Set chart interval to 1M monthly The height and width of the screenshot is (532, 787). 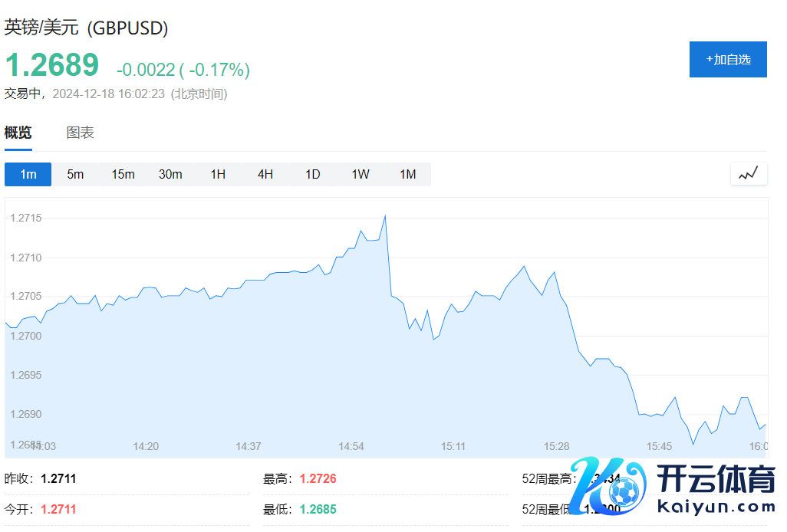(408, 174)
